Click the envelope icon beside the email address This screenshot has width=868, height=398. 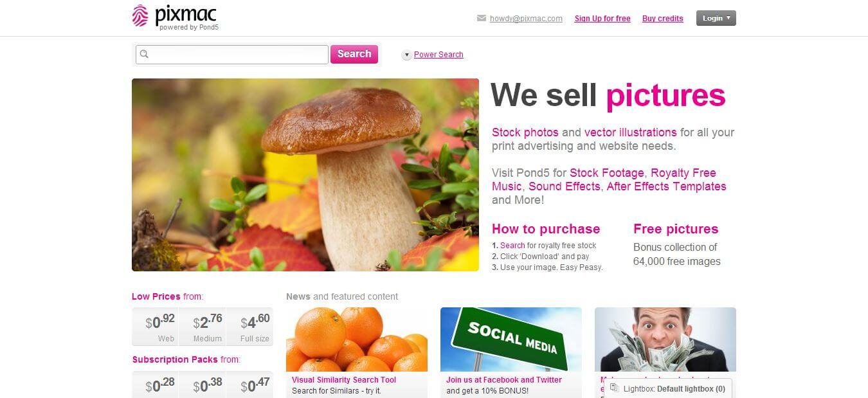pyautogui.click(x=482, y=18)
